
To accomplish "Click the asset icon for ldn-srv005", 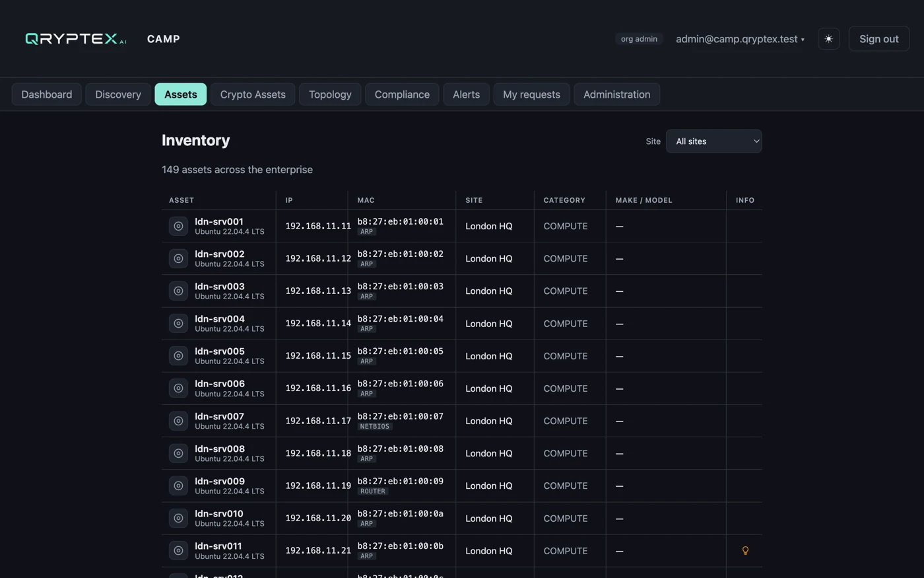I will [x=178, y=355].
